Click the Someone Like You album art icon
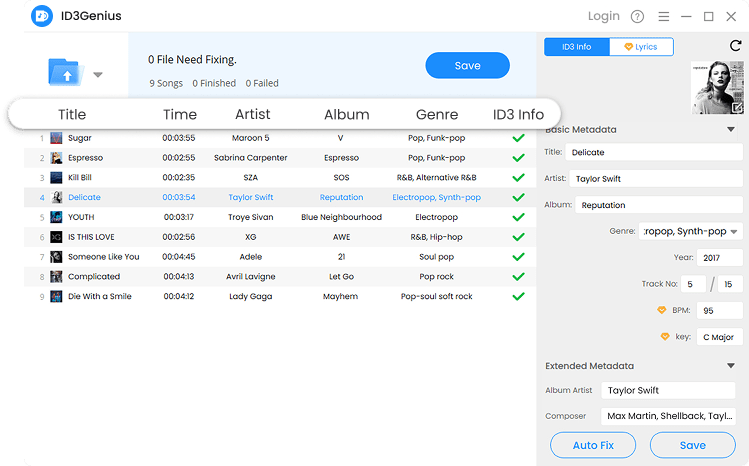This screenshot has height=466, width=749. (x=56, y=257)
